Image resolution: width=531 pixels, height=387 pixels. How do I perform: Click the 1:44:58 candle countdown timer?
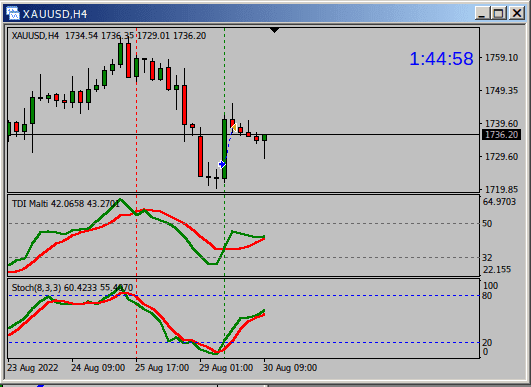coord(441,59)
